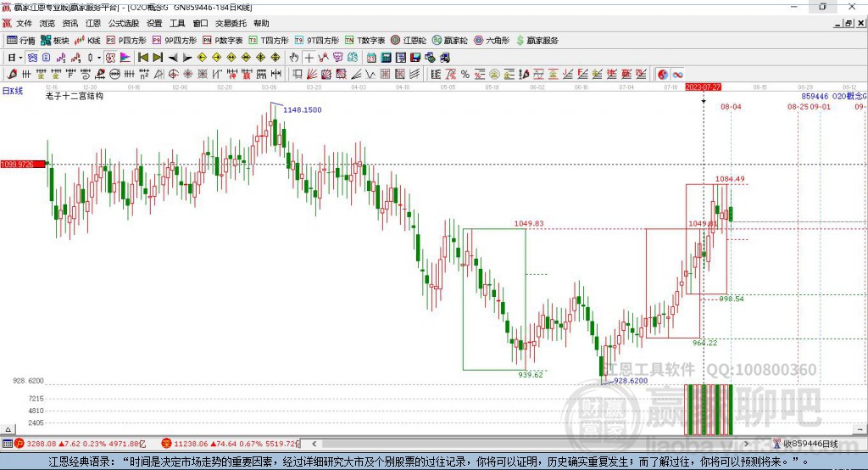The height and width of the screenshot is (470, 868).
Task: Open the 公式选股 menu
Action: click(x=124, y=23)
